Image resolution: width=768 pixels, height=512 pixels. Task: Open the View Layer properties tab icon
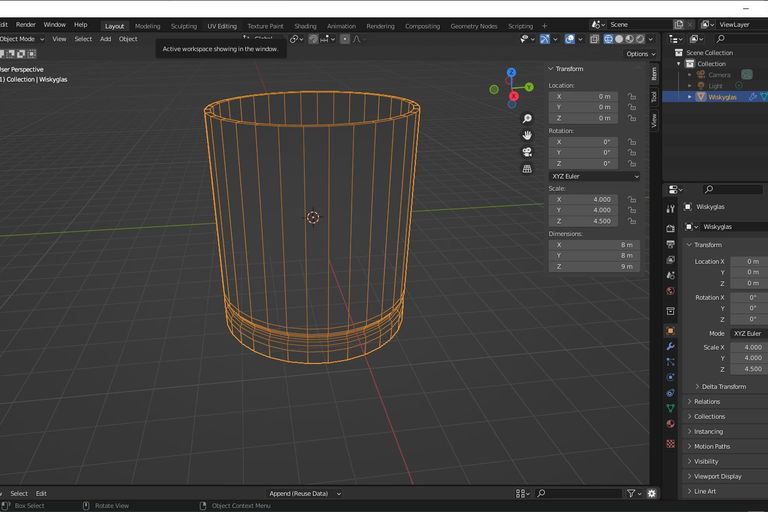click(671, 260)
